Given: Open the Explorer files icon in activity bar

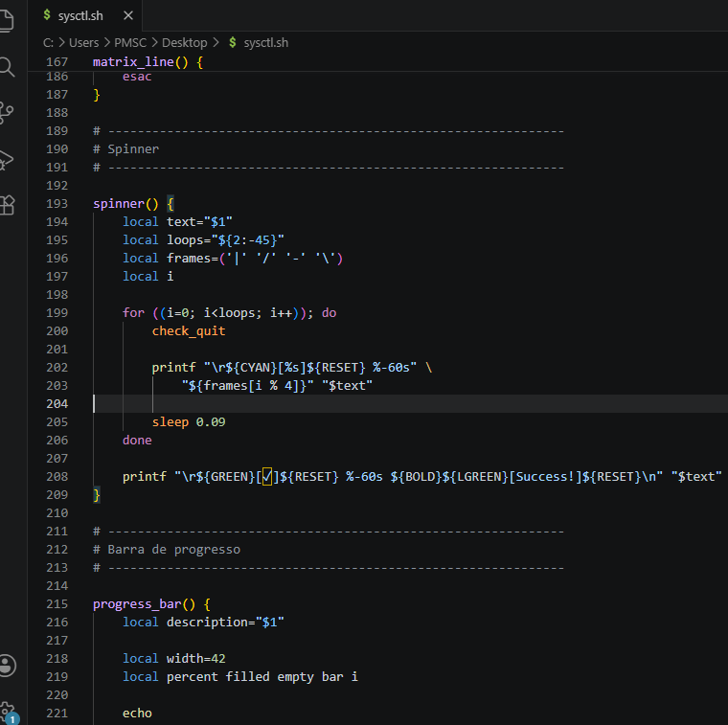Looking at the screenshot, I should (7, 20).
